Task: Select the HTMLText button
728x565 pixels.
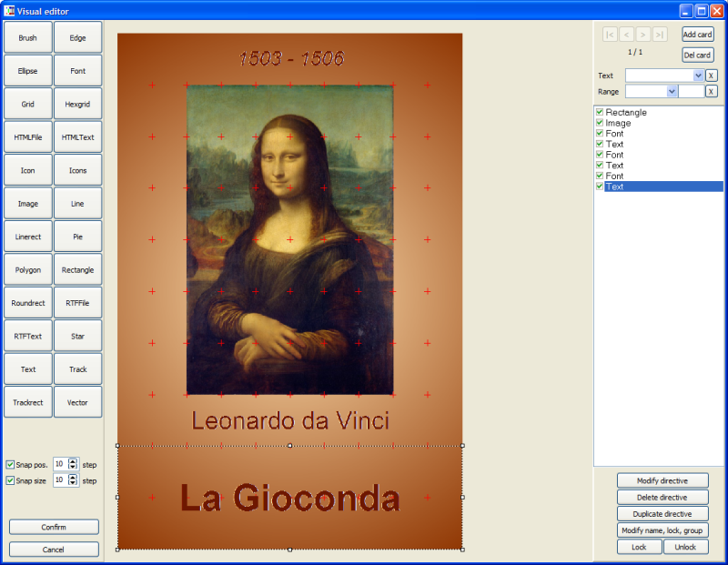Action: pos(77,137)
